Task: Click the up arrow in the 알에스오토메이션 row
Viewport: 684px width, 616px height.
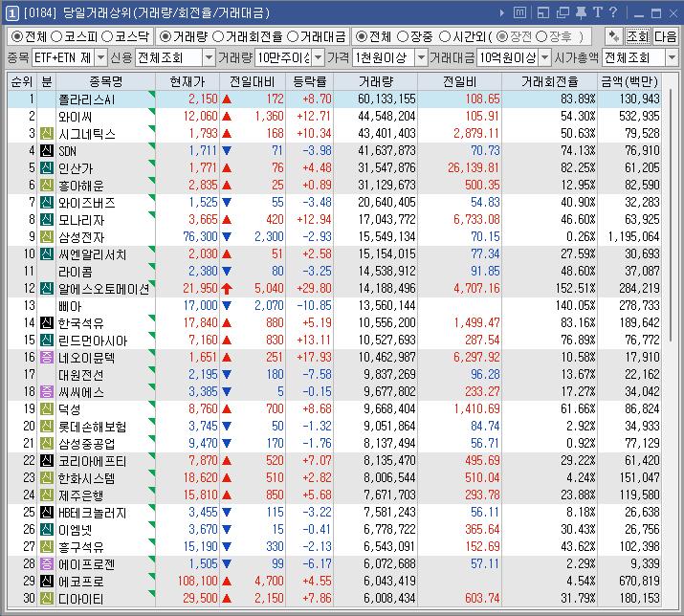Action: [227, 288]
